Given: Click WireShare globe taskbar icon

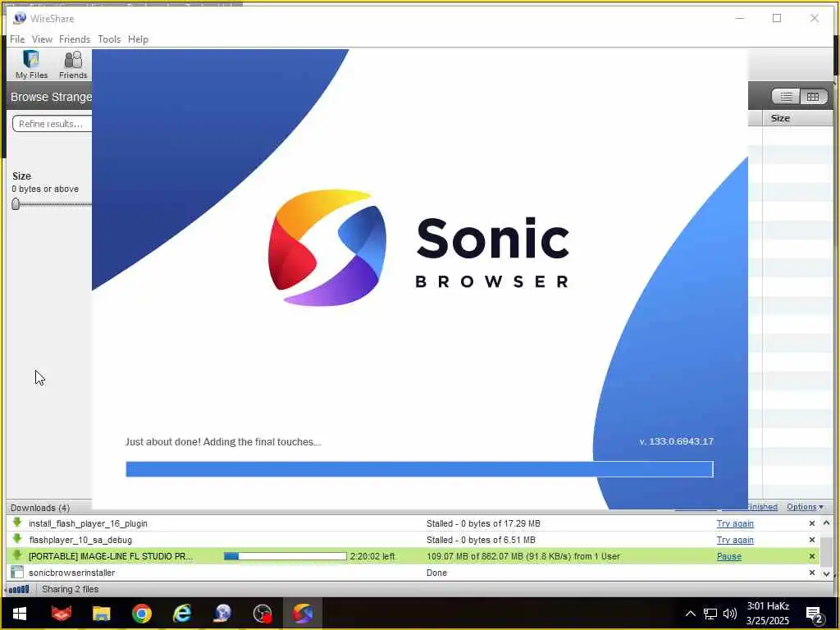Looking at the screenshot, I should pos(222,614).
